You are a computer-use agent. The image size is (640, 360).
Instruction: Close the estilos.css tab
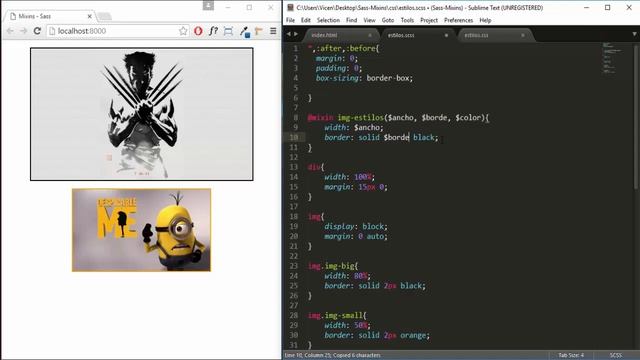[x=523, y=35]
